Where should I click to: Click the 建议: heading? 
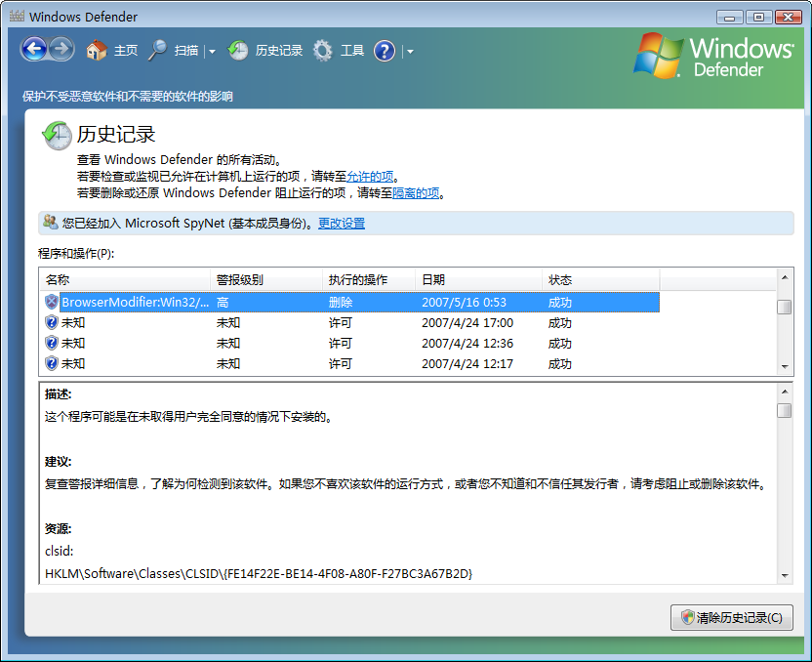[58, 462]
